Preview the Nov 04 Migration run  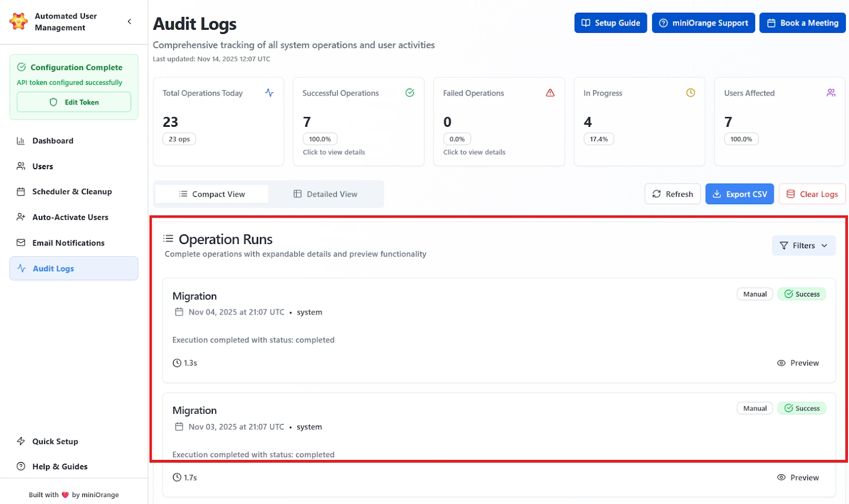tap(798, 363)
